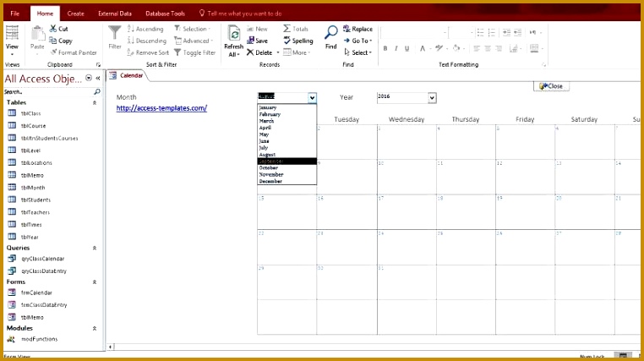Screen dimensions: 644x361
Task: Create a New record
Action: click(257, 29)
